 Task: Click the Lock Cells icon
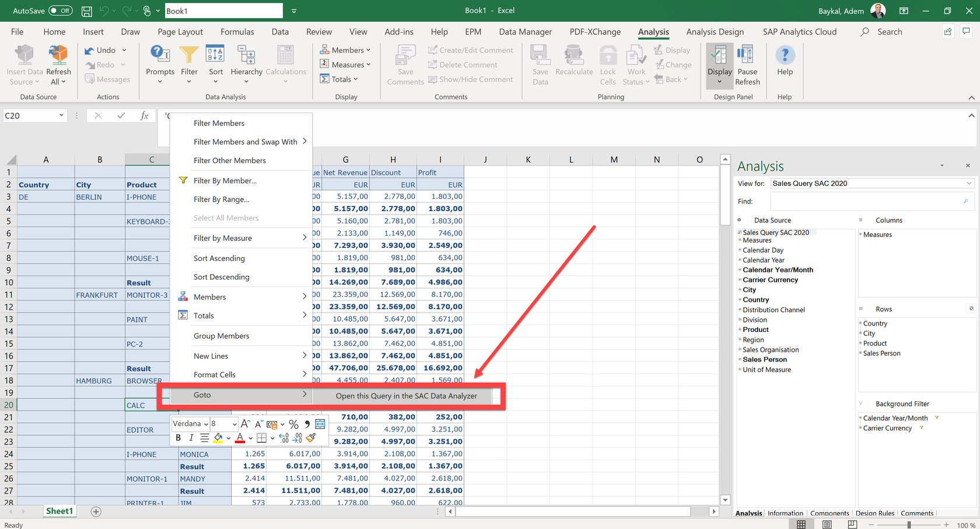tap(608, 55)
